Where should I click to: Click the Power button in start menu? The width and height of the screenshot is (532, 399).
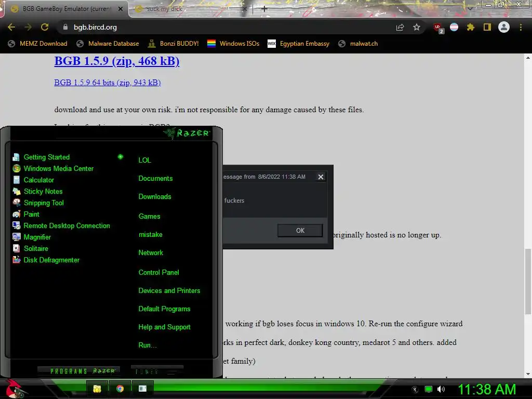157,371
